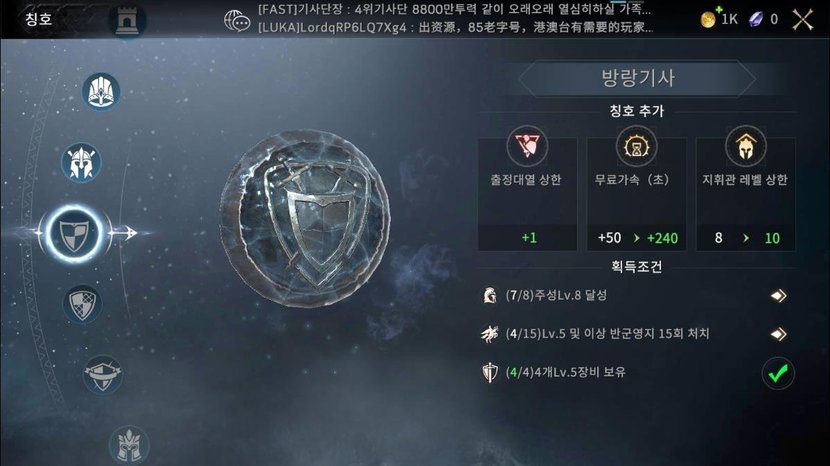Click the gold coin currency icon
This screenshot has height=466, width=830.
pyautogui.click(x=708, y=19)
